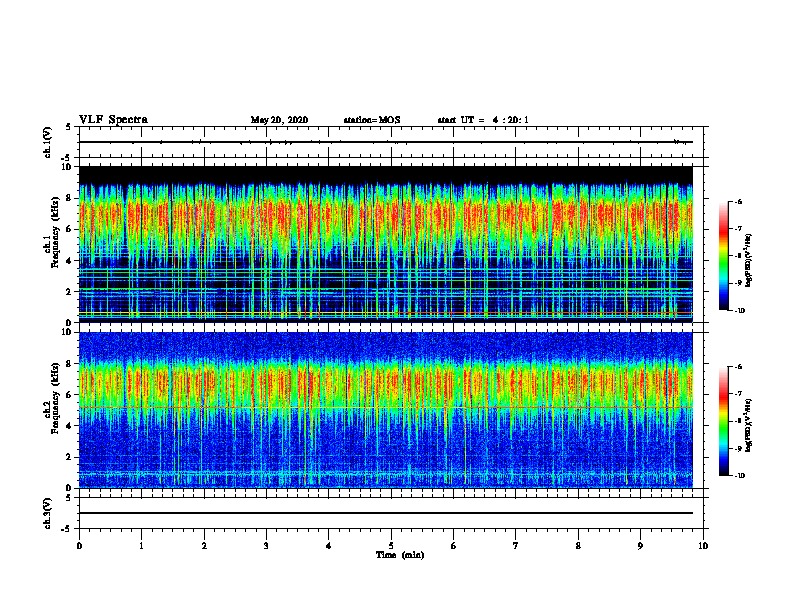Click time axis tick label "0"
This screenshot has height=612, width=792.
click(79, 546)
